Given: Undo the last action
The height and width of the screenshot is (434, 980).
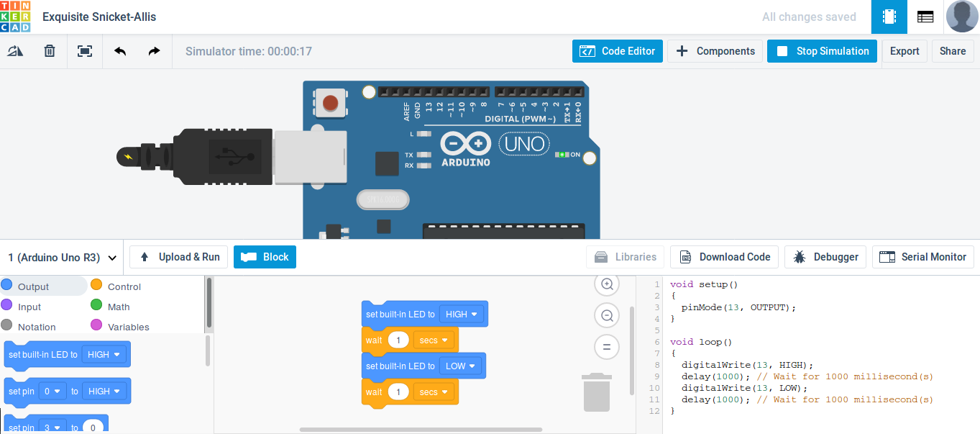Looking at the screenshot, I should (x=120, y=51).
